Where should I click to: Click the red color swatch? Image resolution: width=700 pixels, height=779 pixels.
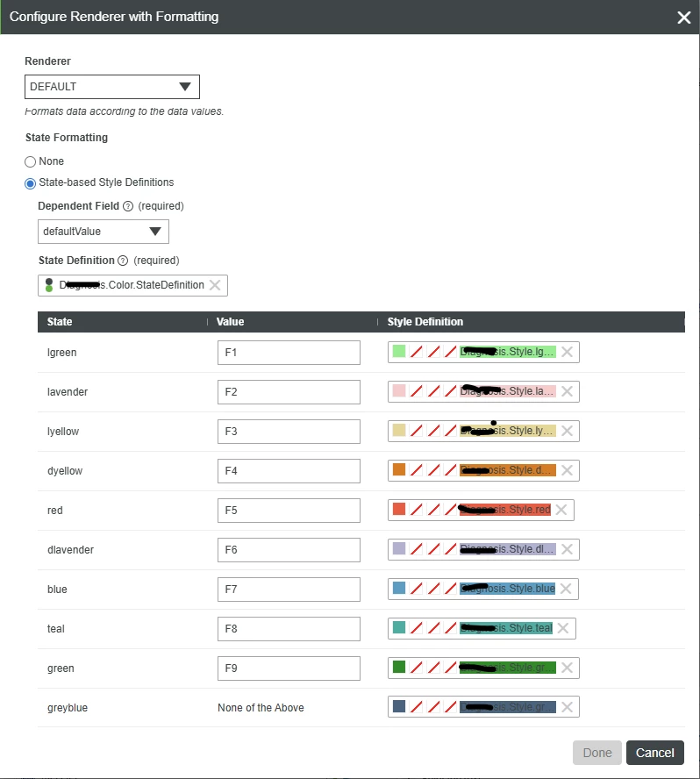[399, 509]
